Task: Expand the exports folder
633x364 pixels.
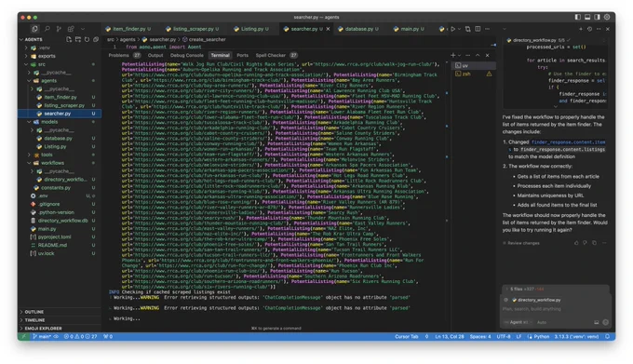Action: 47,56
